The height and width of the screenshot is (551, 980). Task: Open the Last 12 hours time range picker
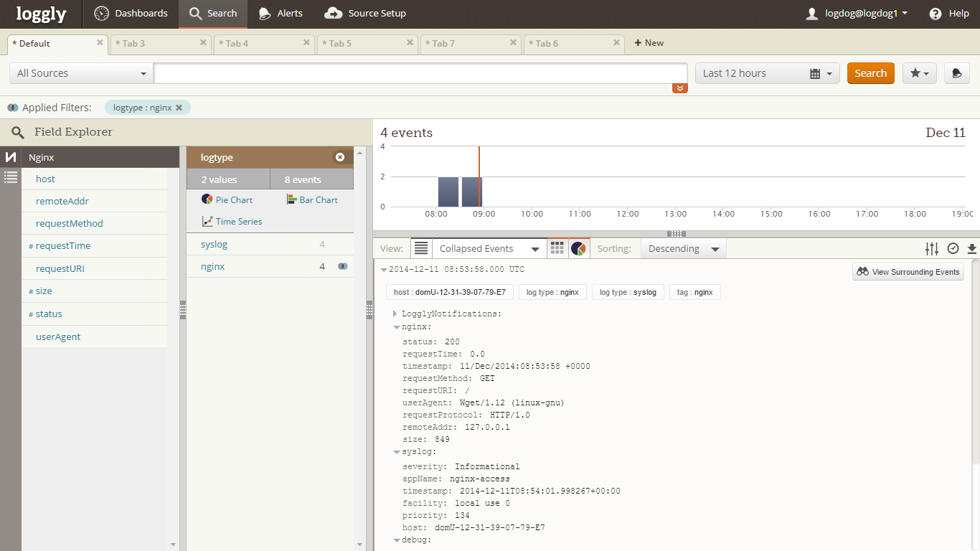point(767,73)
